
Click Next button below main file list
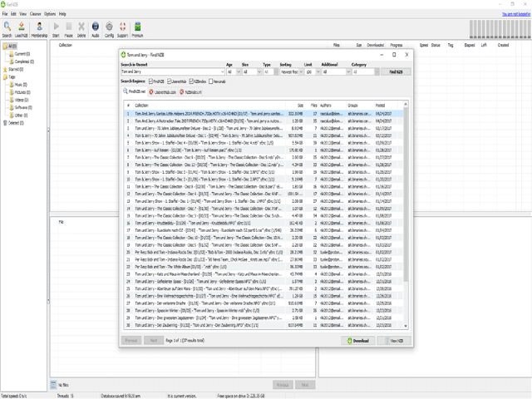(305, 385)
